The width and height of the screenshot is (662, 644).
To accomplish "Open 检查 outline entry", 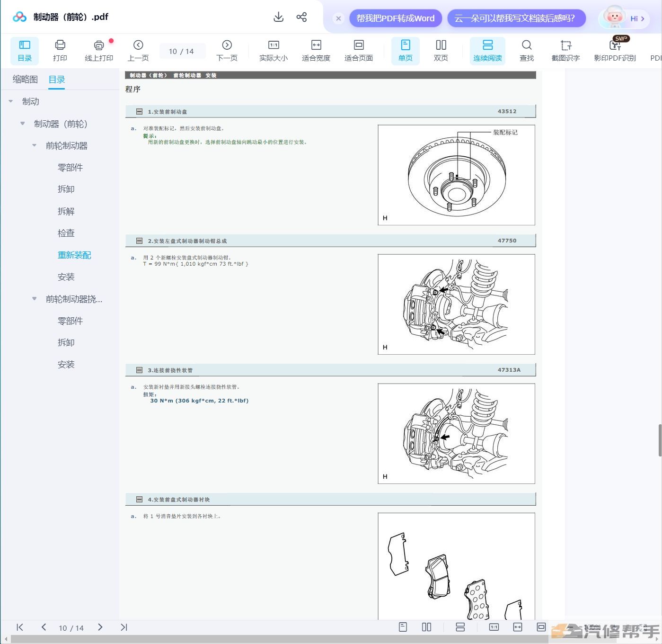I will (66, 233).
